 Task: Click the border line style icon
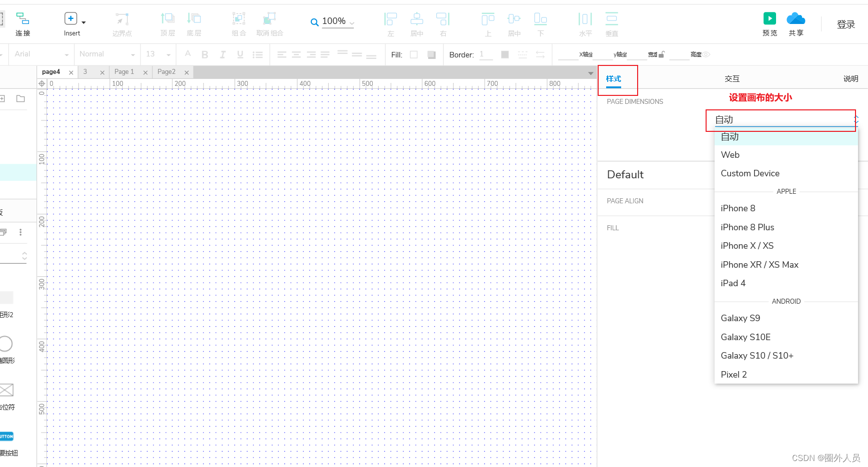(523, 54)
